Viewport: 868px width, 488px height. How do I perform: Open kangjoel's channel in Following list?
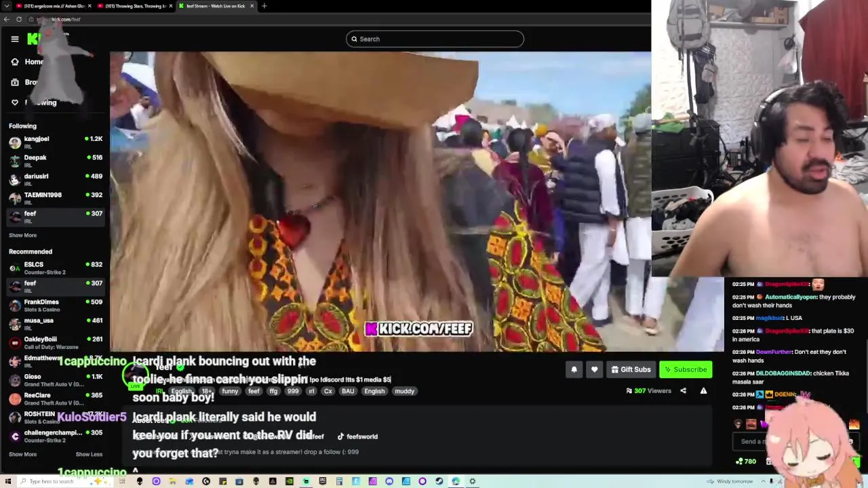[56, 142]
